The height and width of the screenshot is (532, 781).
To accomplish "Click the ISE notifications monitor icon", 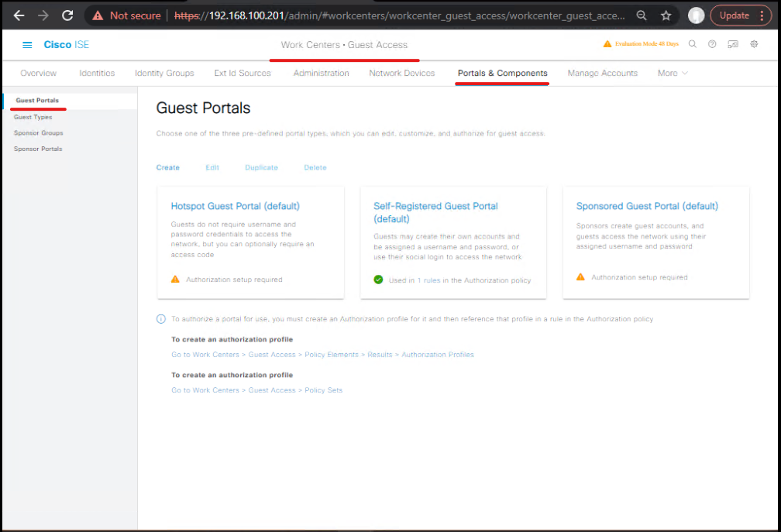I will pos(733,44).
